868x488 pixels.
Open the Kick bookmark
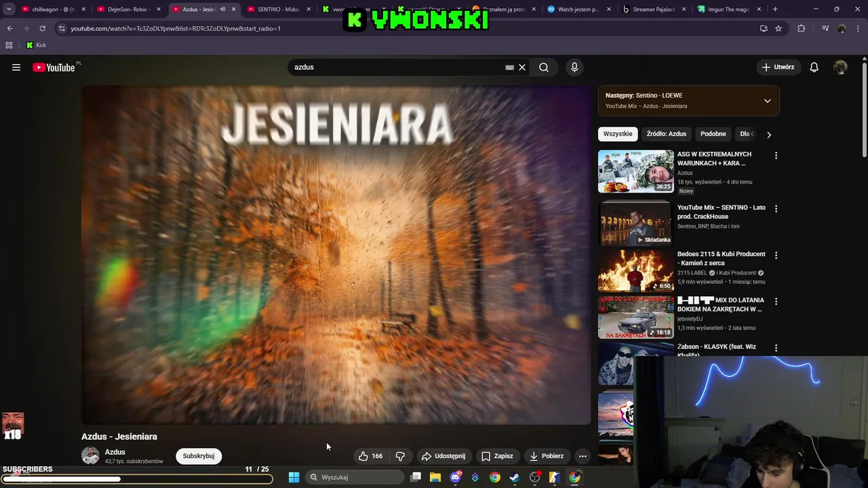tap(36, 45)
